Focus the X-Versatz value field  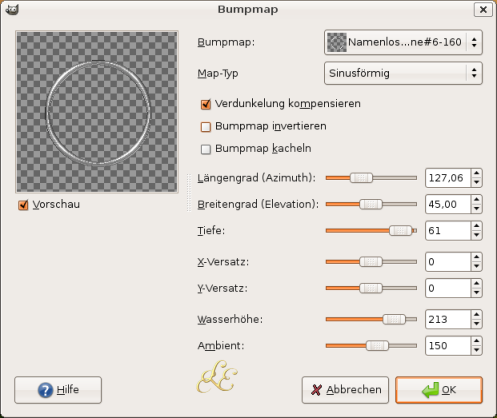tap(448, 262)
